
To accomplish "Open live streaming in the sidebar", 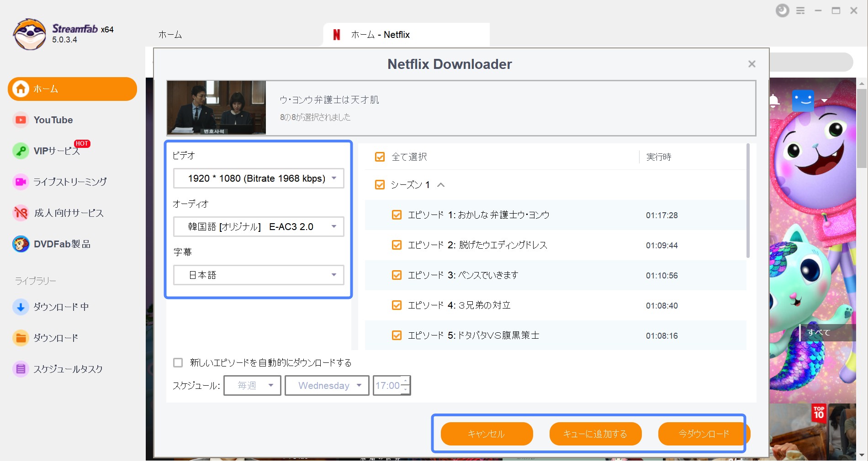I will 70,182.
